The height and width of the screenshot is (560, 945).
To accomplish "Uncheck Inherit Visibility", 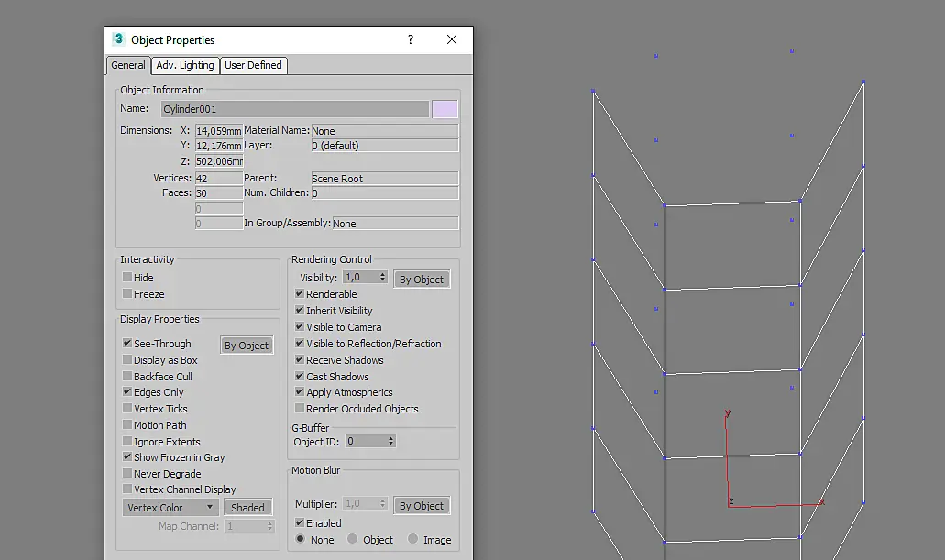I will click(x=300, y=310).
